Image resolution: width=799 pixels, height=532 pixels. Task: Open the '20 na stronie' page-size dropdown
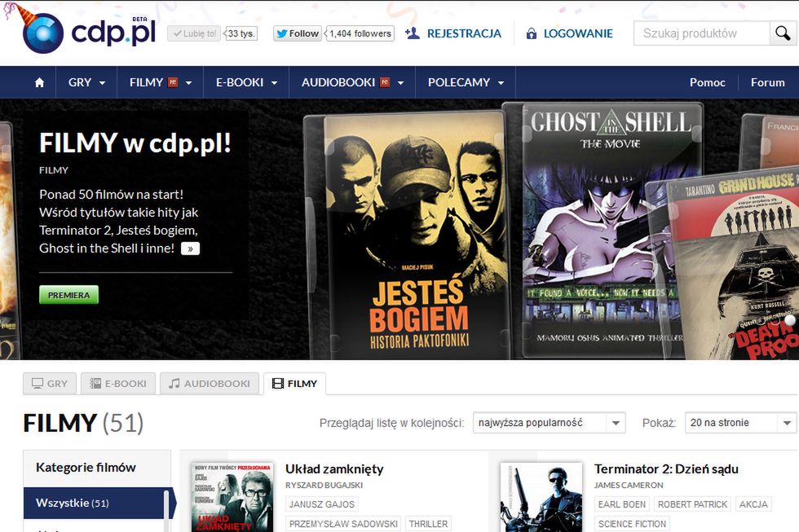(741, 423)
